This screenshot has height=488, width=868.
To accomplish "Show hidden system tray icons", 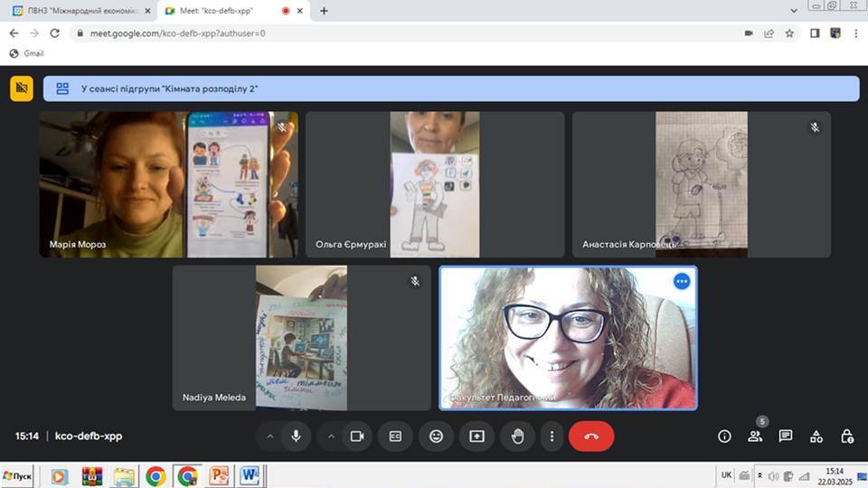I will [759, 476].
